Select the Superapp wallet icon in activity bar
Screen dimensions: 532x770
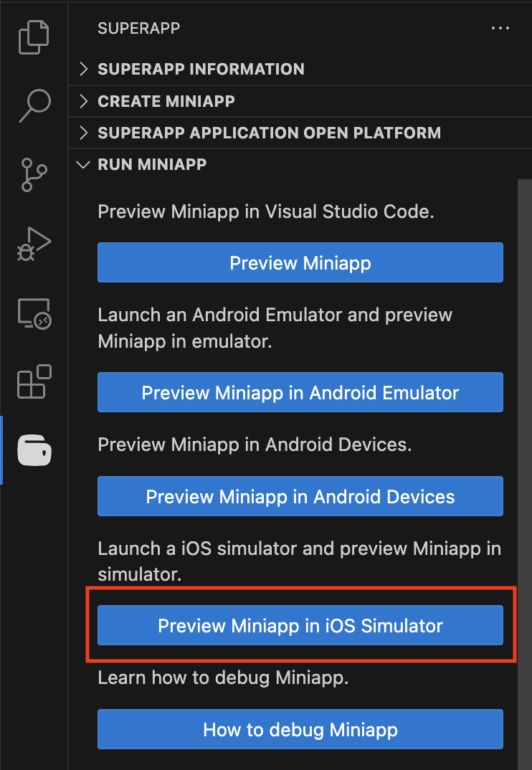(x=34, y=450)
